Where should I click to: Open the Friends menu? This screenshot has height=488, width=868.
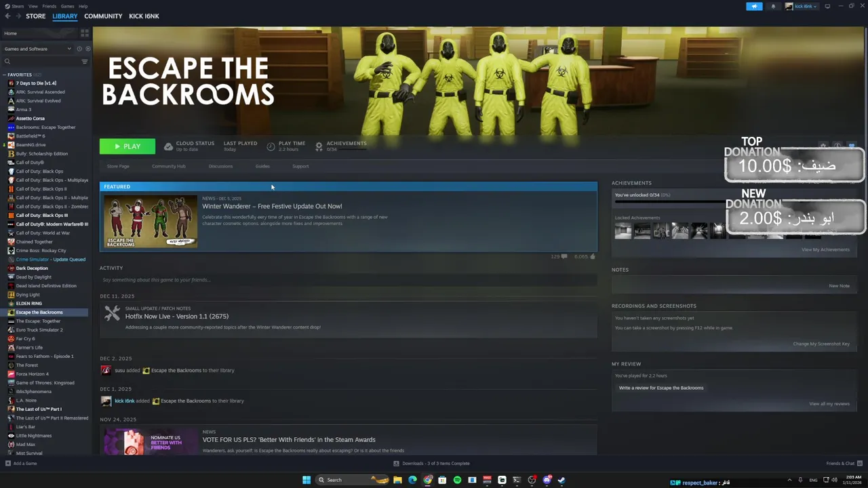point(50,6)
